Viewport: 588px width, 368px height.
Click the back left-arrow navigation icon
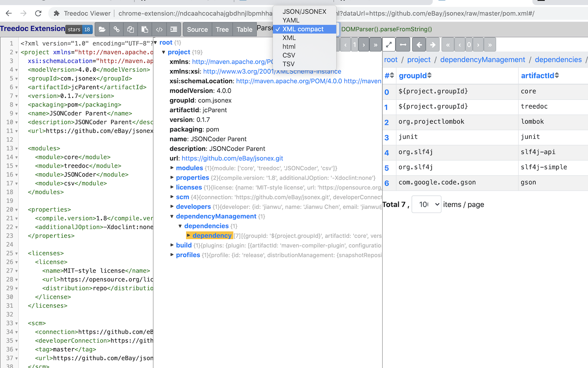point(419,45)
